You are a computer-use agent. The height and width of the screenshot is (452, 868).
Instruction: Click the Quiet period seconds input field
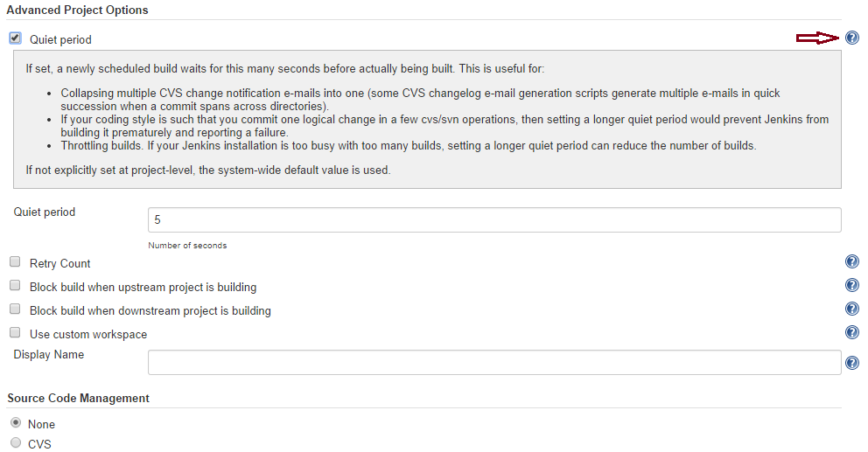click(494, 219)
